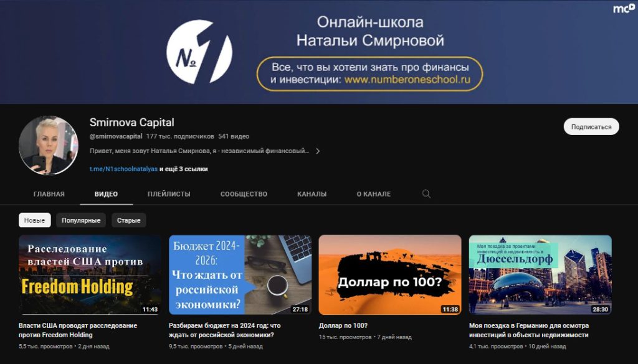Screen dimensions: 638x364
Task: Open the 'О канале' tab
Action: point(374,194)
